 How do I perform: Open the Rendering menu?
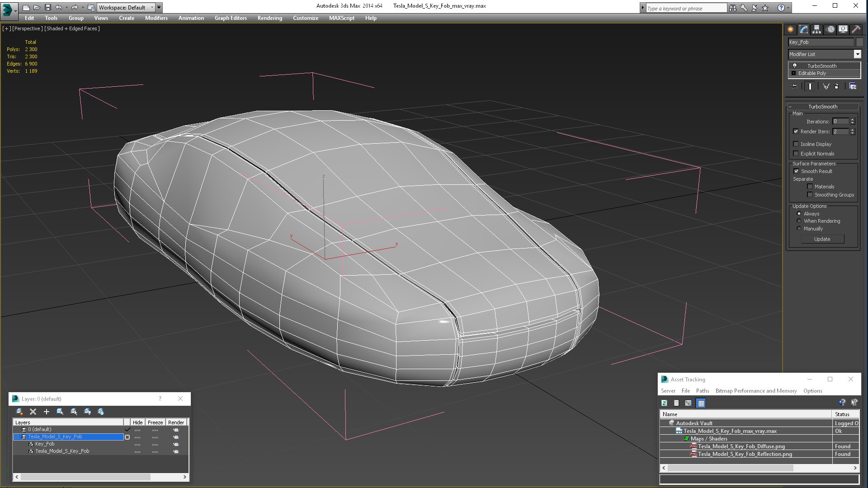269,18
